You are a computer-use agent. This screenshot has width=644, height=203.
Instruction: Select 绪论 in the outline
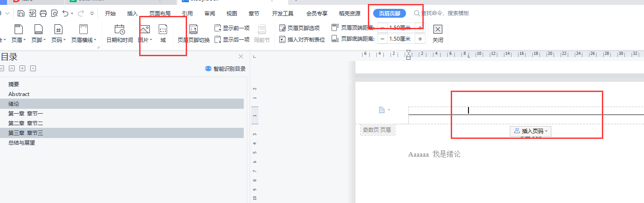[x=122, y=103]
